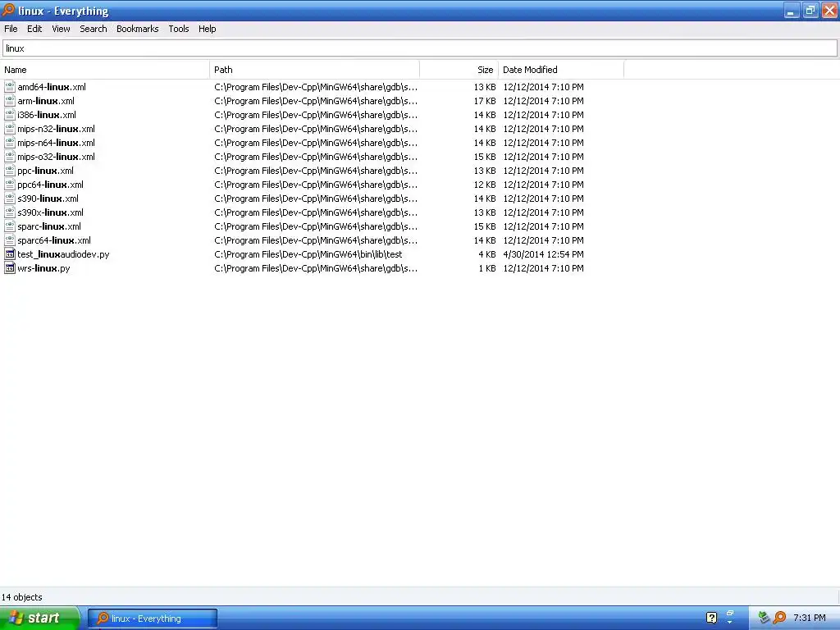Click the Windows start button

(x=39, y=618)
